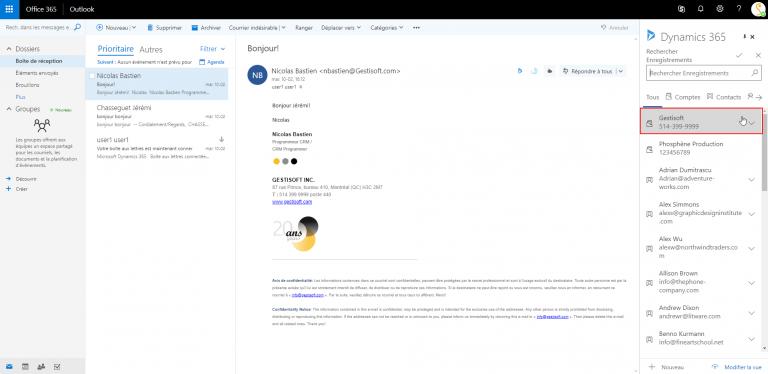The width and height of the screenshot is (768, 374).
Task: Open Répondre à tous dropdown arrow
Action: (621, 71)
